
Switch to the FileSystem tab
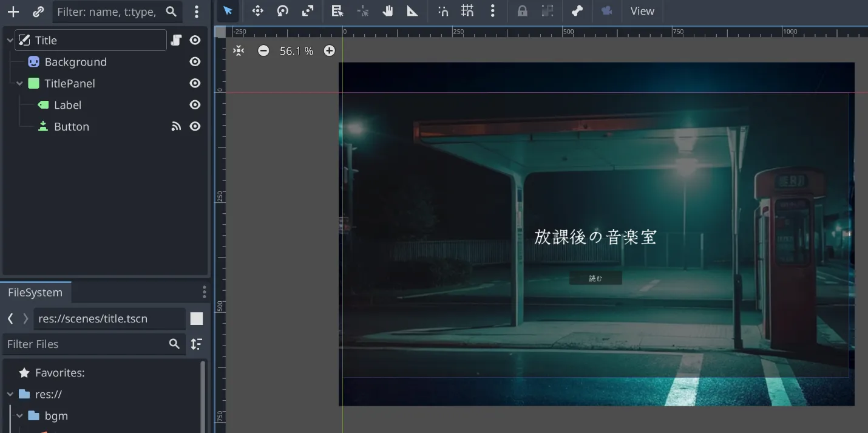pos(35,292)
